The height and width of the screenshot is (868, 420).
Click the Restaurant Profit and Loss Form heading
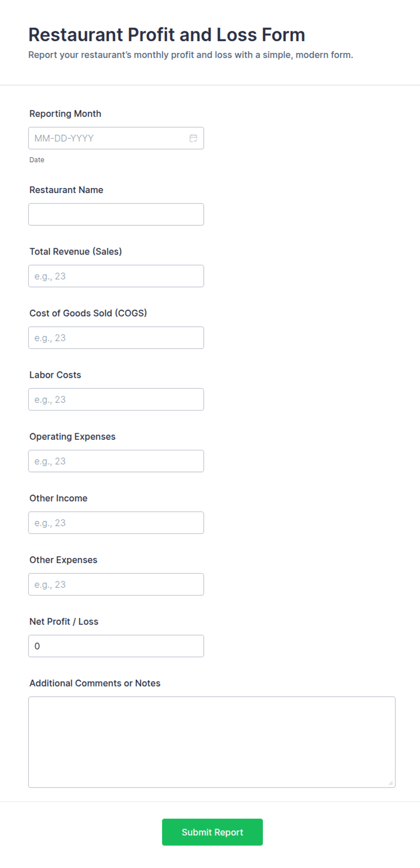coord(167,35)
